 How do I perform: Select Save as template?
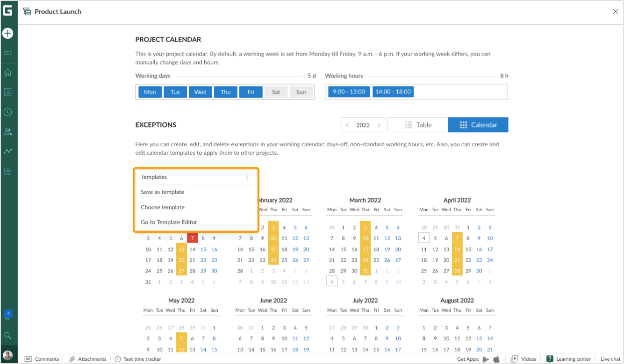tap(162, 192)
